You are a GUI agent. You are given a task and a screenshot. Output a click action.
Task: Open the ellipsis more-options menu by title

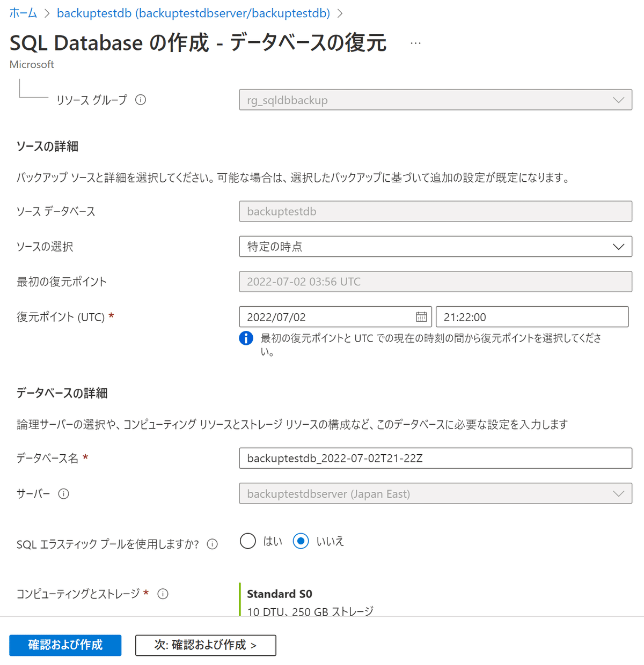[x=415, y=43]
